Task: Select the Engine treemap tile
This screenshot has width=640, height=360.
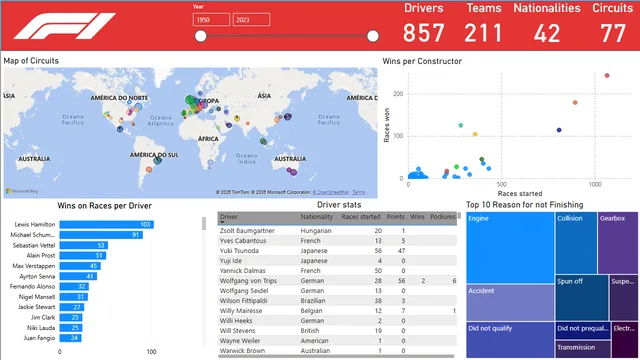Action: tap(510, 247)
